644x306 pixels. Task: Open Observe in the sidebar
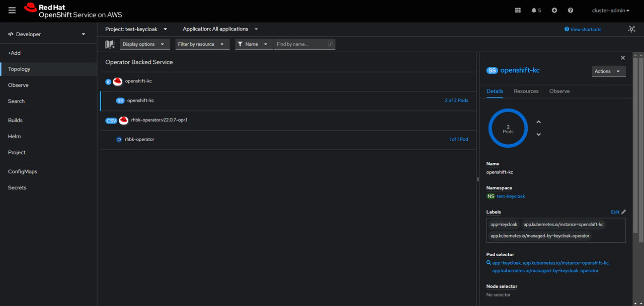[x=48, y=85]
